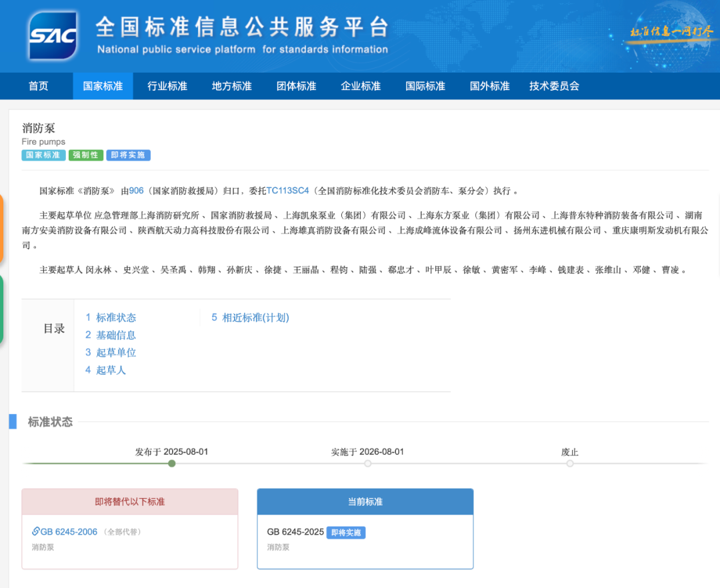720x588 pixels.
Task: Click the 即将实施 badge beside GB 6245-2025
Action: [346, 532]
